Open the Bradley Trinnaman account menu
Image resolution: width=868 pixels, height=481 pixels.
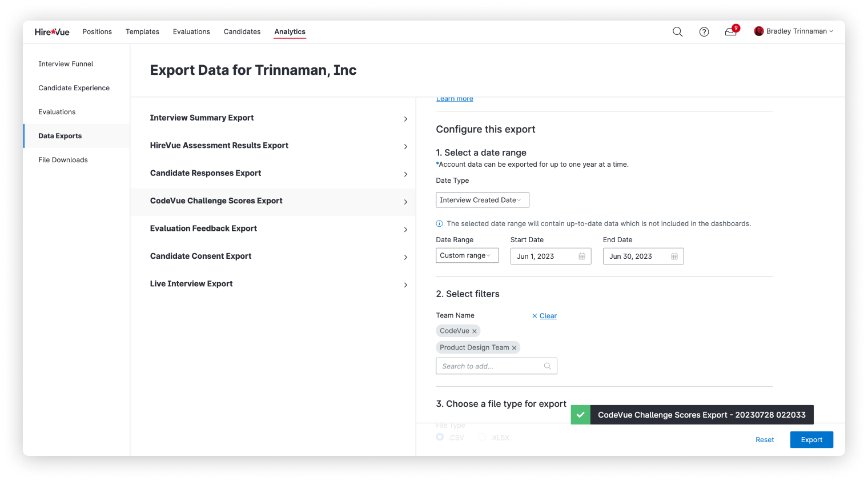point(794,31)
